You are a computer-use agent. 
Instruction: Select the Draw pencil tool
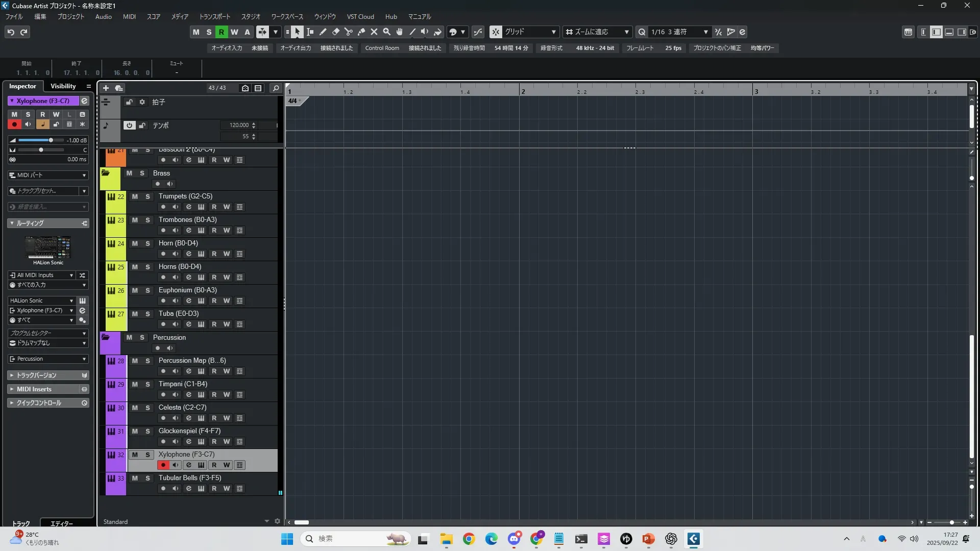323,32
